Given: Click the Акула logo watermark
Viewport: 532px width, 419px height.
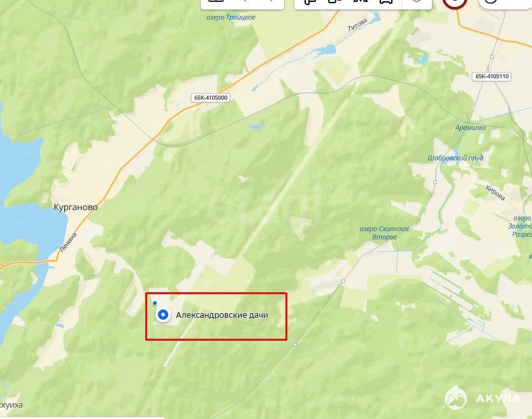Looking at the screenshot, I should tap(483, 397).
